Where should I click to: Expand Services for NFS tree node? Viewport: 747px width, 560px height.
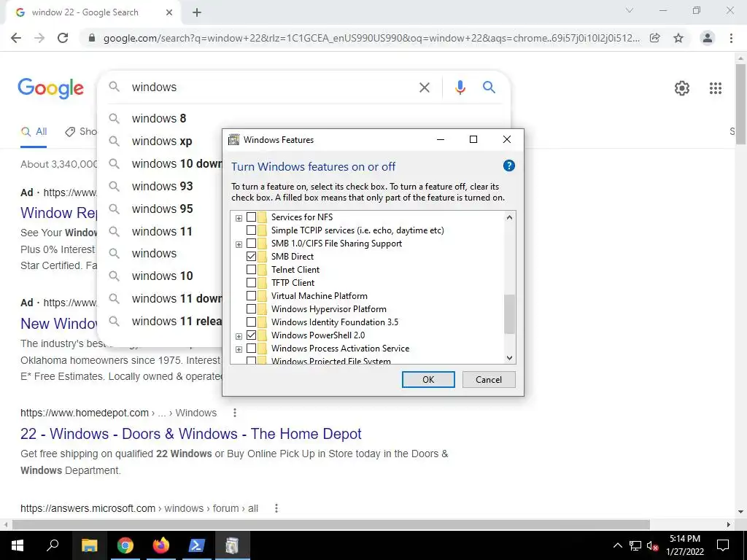(239, 218)
